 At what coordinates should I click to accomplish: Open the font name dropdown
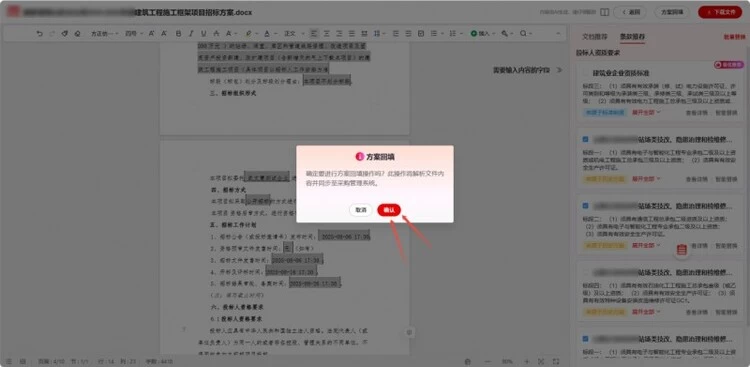pos(105,33)
